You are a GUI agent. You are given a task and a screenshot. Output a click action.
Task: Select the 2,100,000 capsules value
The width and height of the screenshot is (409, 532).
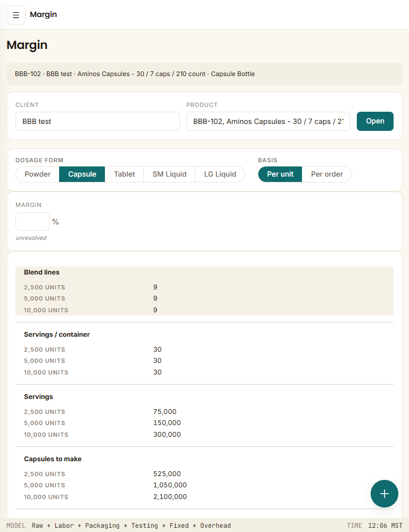coord(170,497)
